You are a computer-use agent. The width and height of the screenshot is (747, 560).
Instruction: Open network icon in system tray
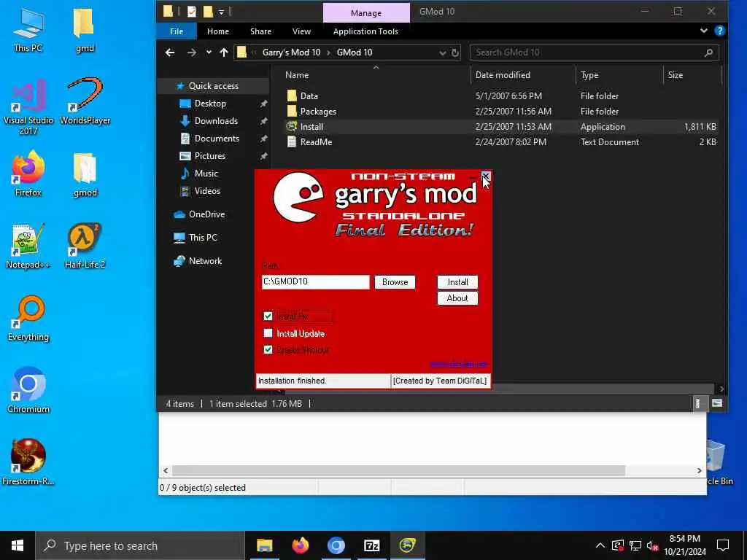[635, 545]
